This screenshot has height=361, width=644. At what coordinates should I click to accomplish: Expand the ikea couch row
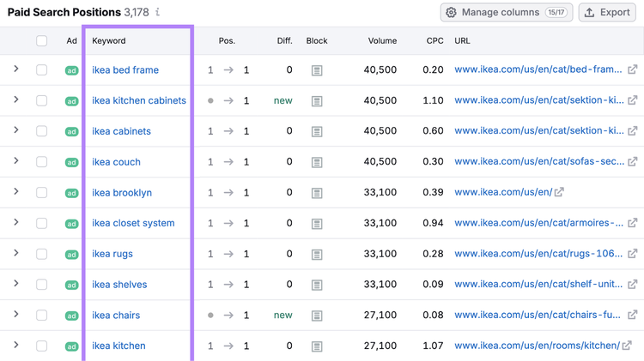(x=16, y=160)
